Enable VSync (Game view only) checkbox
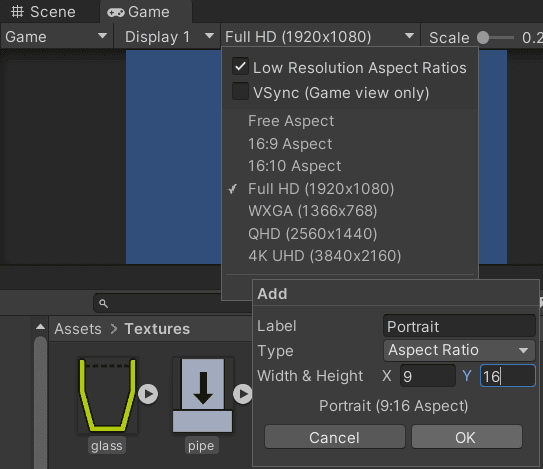The width and height of the screenshot is (543, 469). click(x=240, y=91)
